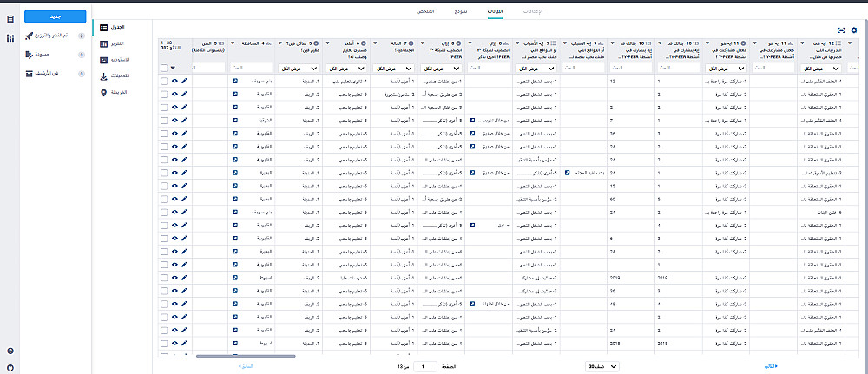Open filter dropdown under 7- الحالة الاجتماعية

pos(393,68)
